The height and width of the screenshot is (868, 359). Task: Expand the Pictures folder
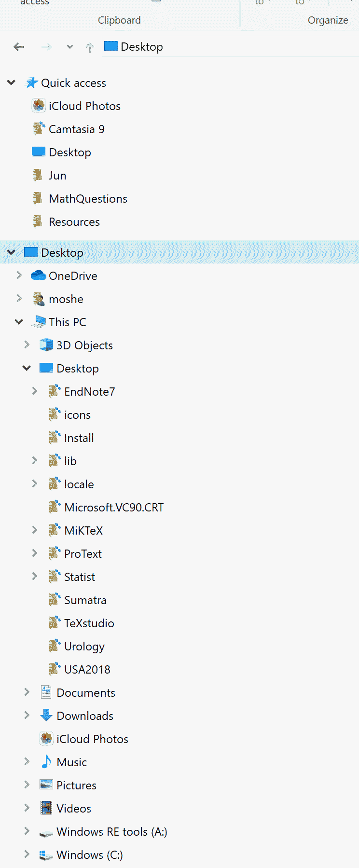27,785
